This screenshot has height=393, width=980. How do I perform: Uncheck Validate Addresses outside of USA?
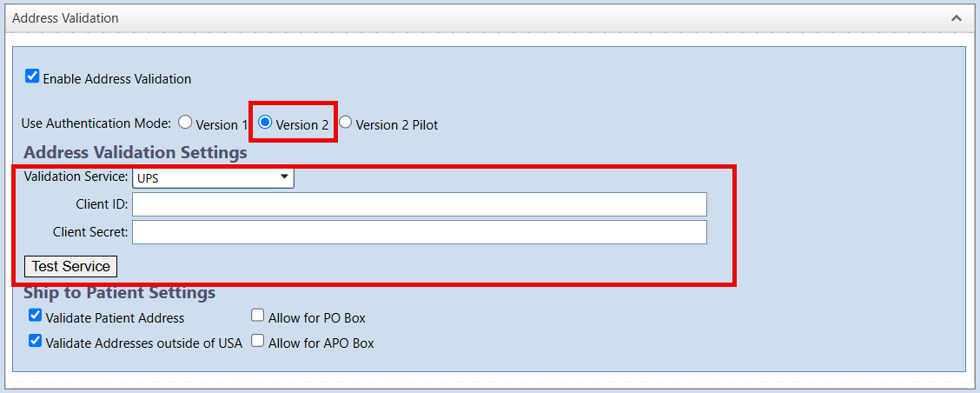36,341
